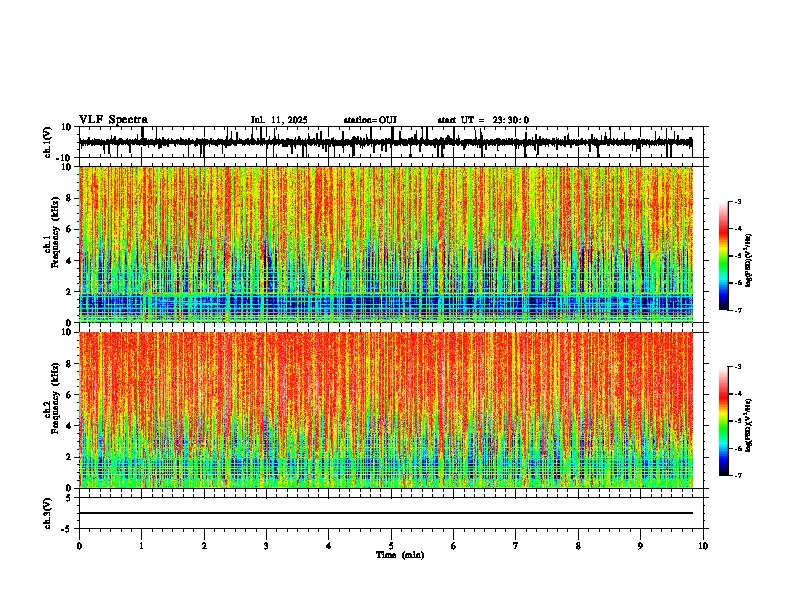Click time axis tick label "9"
This screenshot has height=612, width=792.
pos(640,546)
